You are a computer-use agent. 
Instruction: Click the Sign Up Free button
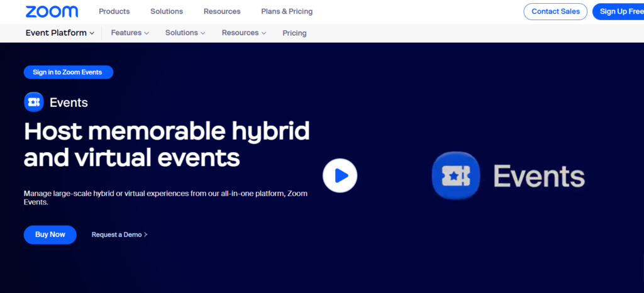619,11
